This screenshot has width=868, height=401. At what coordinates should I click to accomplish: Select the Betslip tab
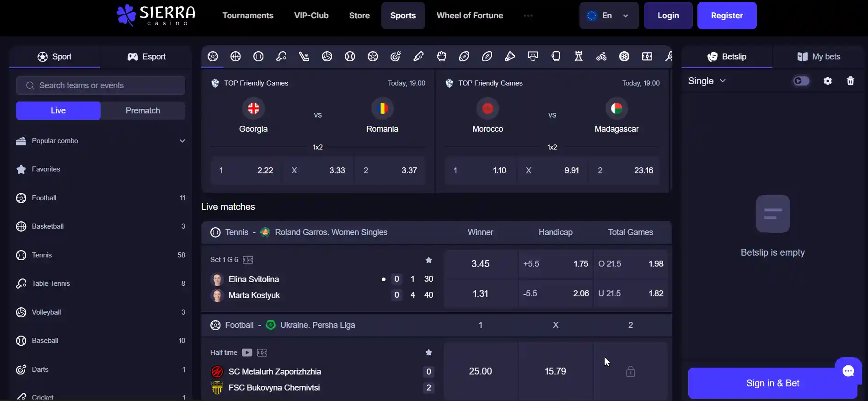(727, 57)
